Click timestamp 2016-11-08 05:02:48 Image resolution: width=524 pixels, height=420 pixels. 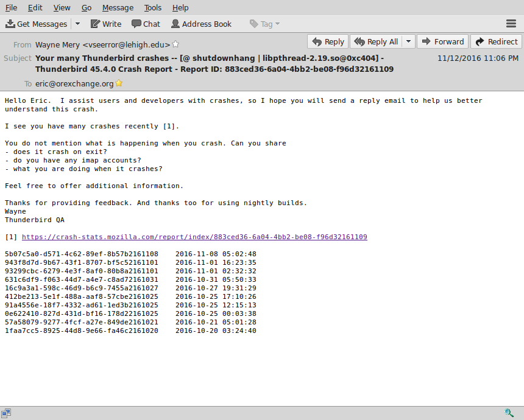[216, 254]
